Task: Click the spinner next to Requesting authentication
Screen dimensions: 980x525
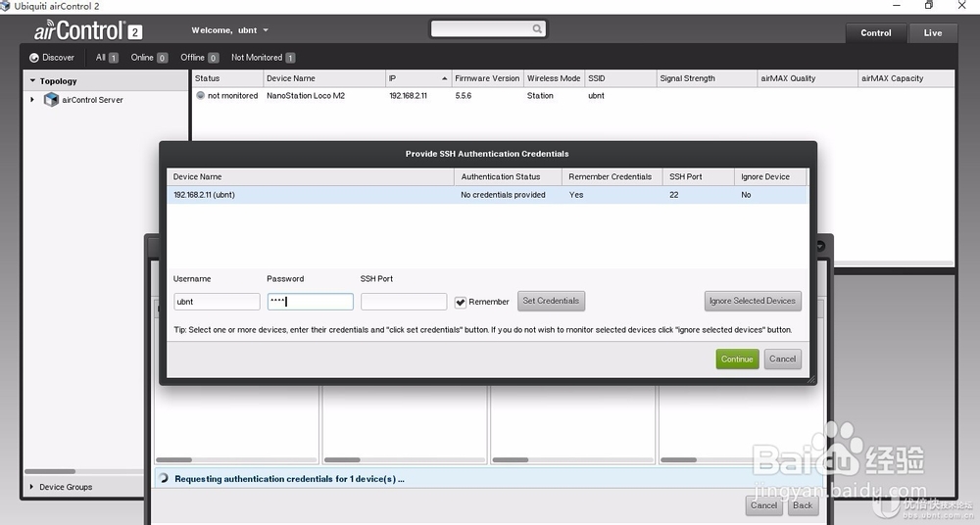Action: [x=164, y=478]
